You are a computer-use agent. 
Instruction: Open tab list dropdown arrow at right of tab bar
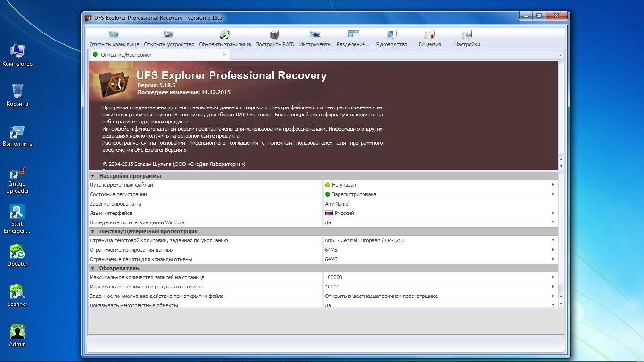[560, 55]
